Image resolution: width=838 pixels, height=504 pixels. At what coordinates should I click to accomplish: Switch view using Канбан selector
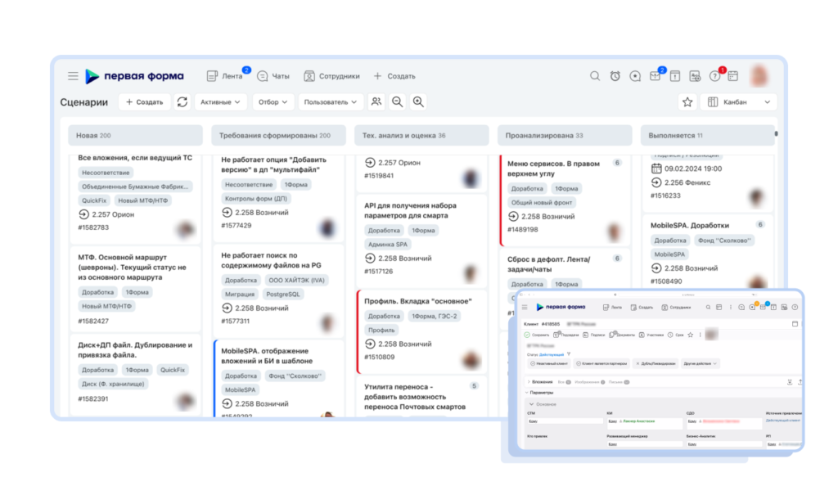738,101
